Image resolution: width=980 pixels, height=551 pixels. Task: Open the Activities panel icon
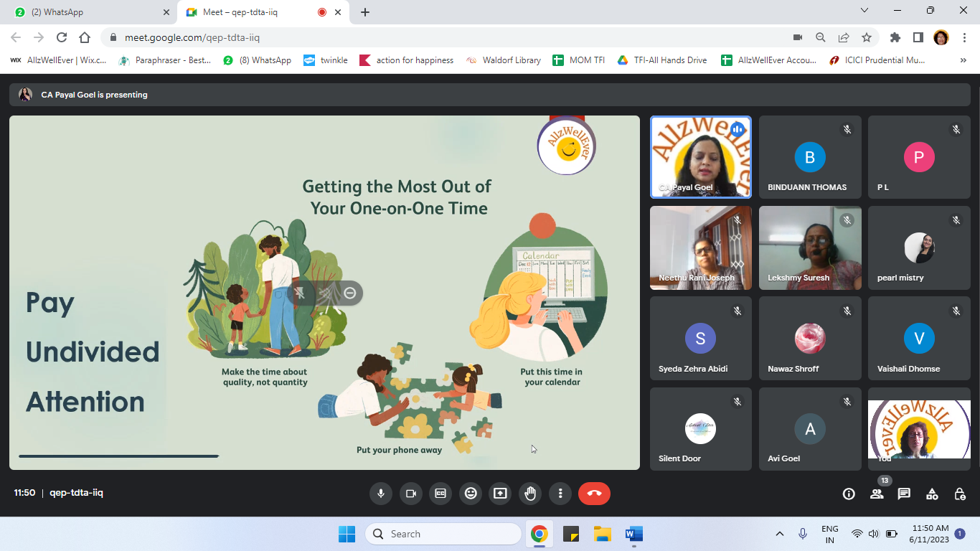pyautogui.click(x=932, y=494)
